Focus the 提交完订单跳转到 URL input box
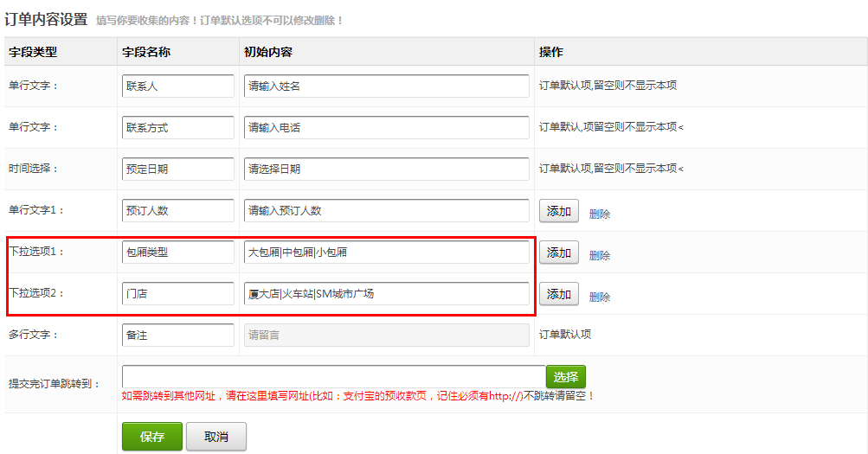 333,377
